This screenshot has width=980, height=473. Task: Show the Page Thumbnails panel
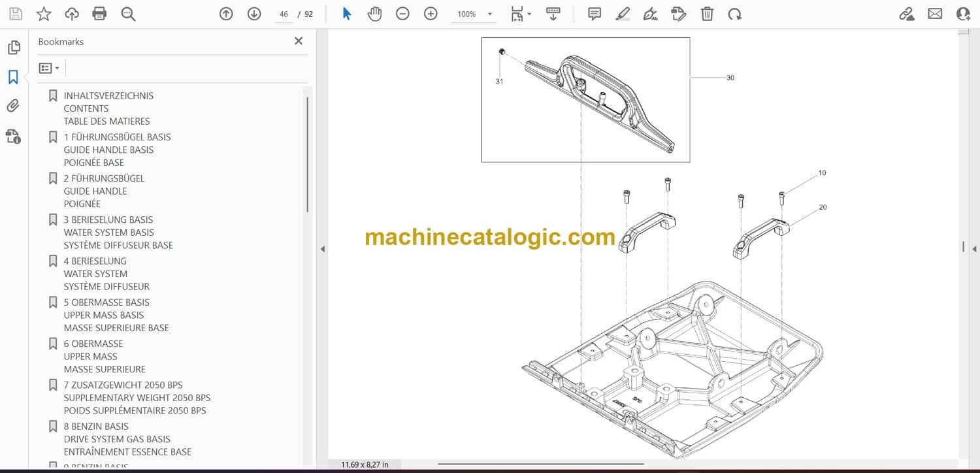click(13, 48)
